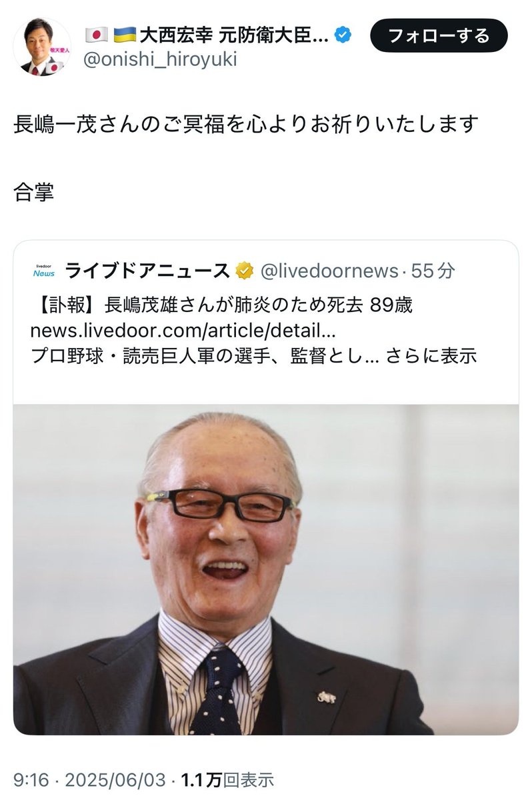Click the 合掌 text line
Viewport: 532px width, 800px height.
[34, 193]
